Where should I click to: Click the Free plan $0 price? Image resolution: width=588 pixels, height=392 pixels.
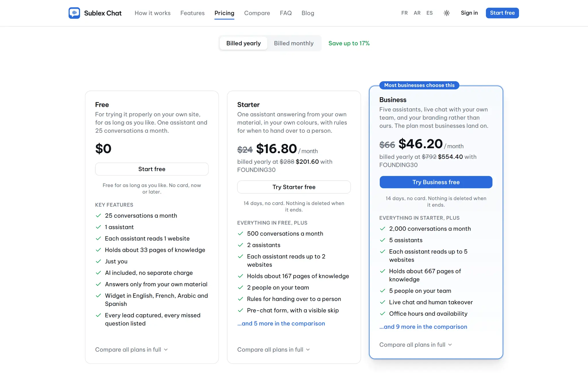coord(103,149)
